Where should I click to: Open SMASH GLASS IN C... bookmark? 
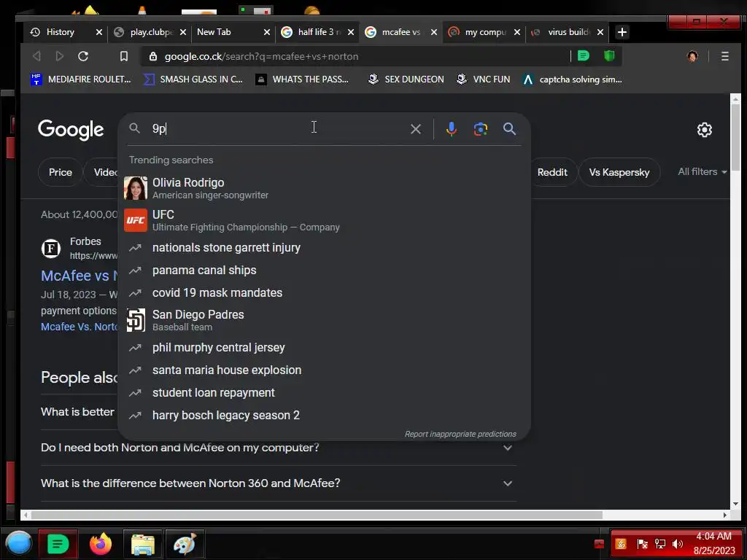click(193, 79)
